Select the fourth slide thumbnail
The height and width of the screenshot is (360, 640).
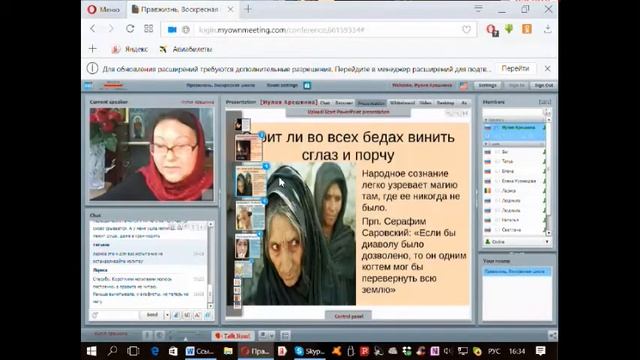point(250,215)
